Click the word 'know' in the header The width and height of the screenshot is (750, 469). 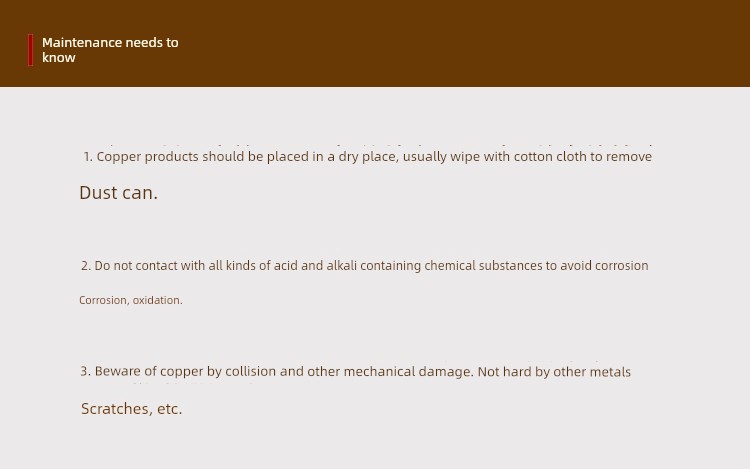click(59, 57)
